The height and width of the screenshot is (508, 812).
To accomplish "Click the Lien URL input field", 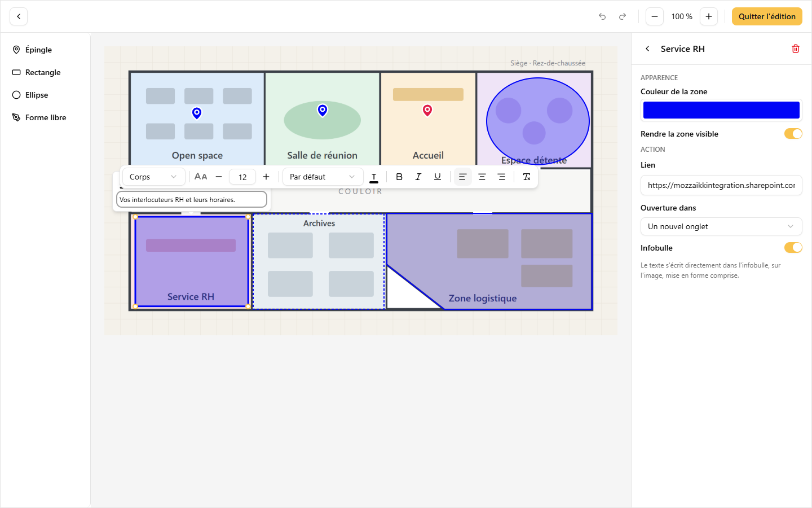I will 721,185.
